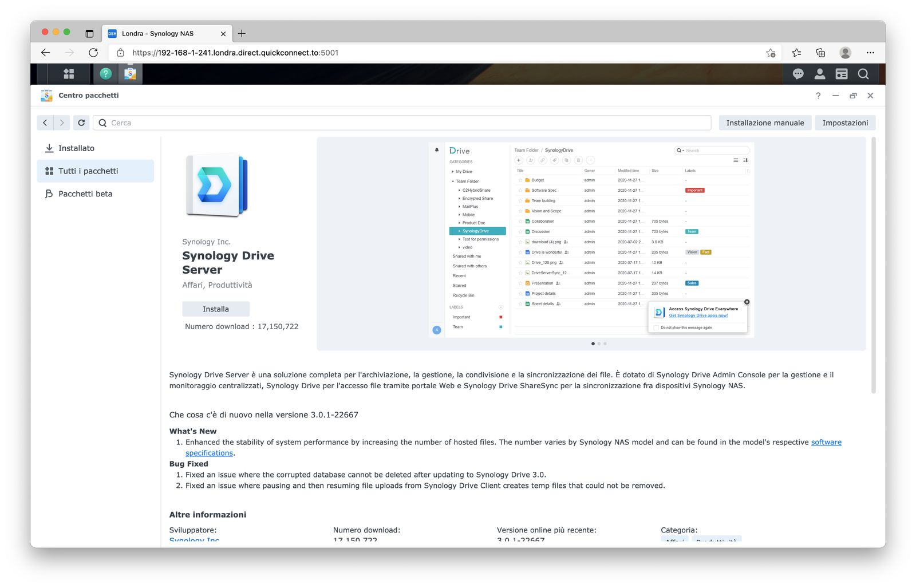Go forward in Package Center navigation
The image size is (916, 588).
point(62,123)
